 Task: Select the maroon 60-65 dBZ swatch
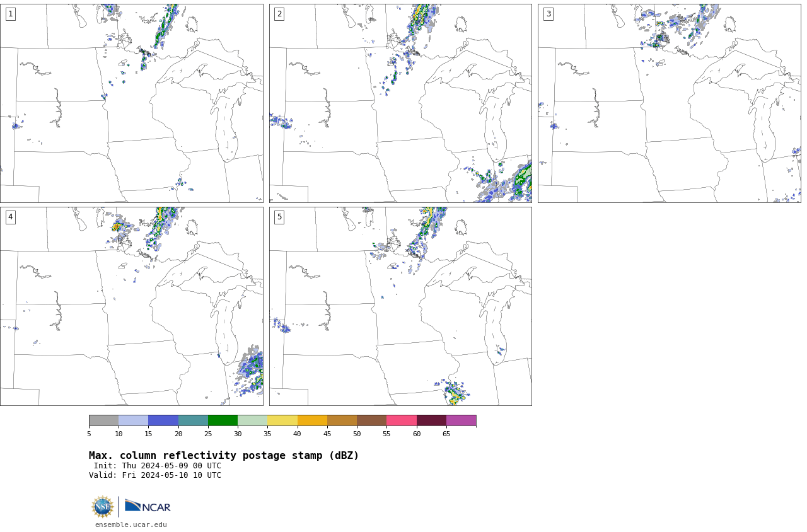click(431, 420)
